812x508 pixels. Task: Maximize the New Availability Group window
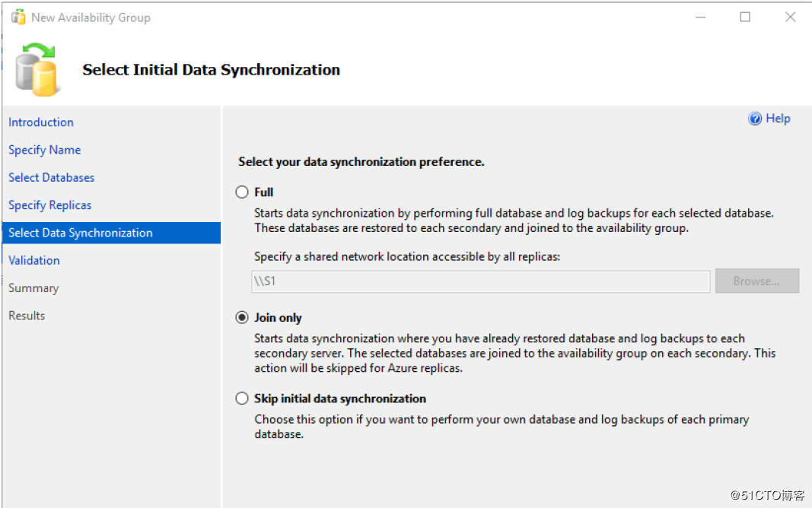pos(745,17)
